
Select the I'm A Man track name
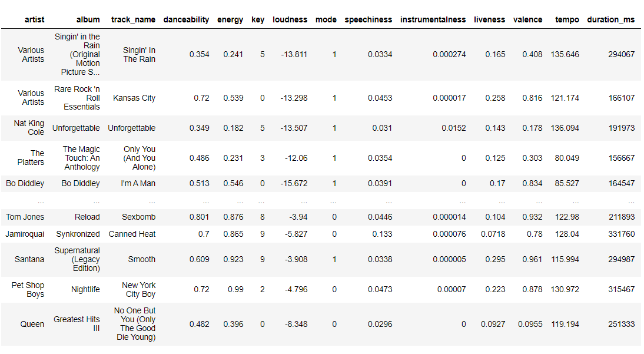click(138, 183)
